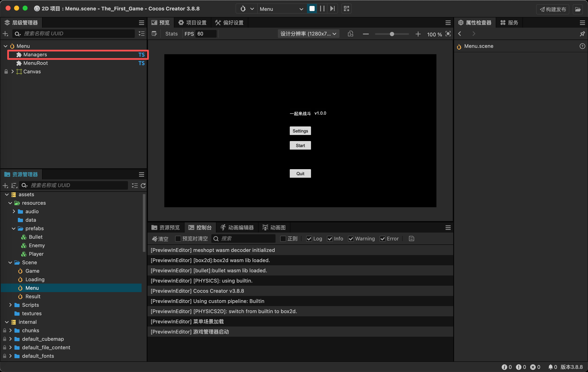The image size is (588, 372).
Task: Expand the Scripts folder
Action: point(10,305)
